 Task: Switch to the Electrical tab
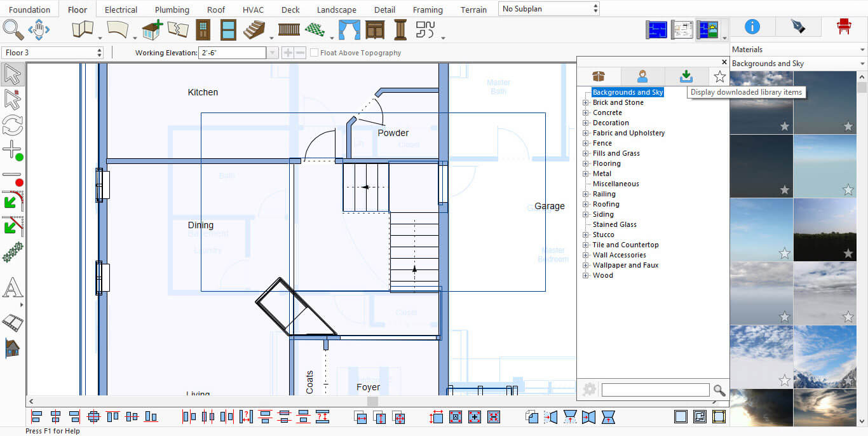121,10
